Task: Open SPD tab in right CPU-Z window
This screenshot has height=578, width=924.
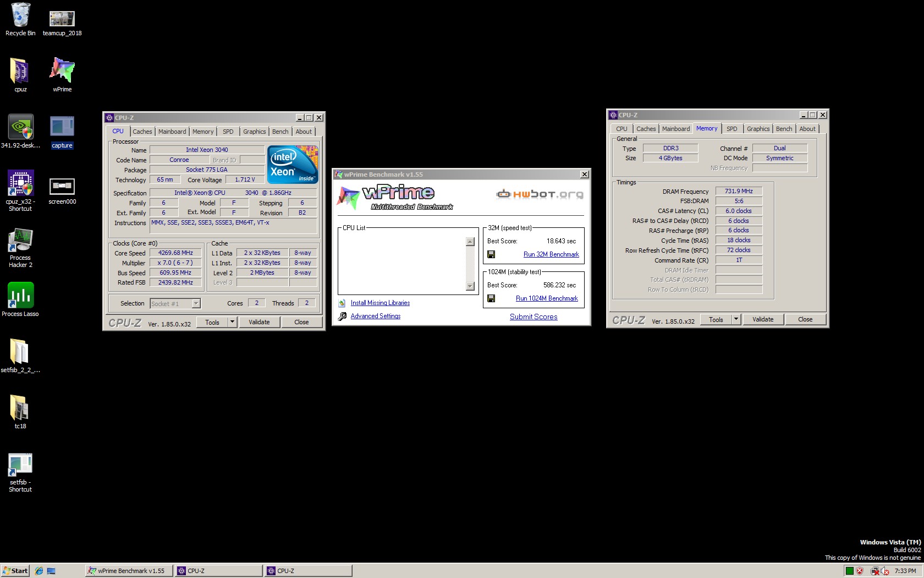Action: click(732, 129)
